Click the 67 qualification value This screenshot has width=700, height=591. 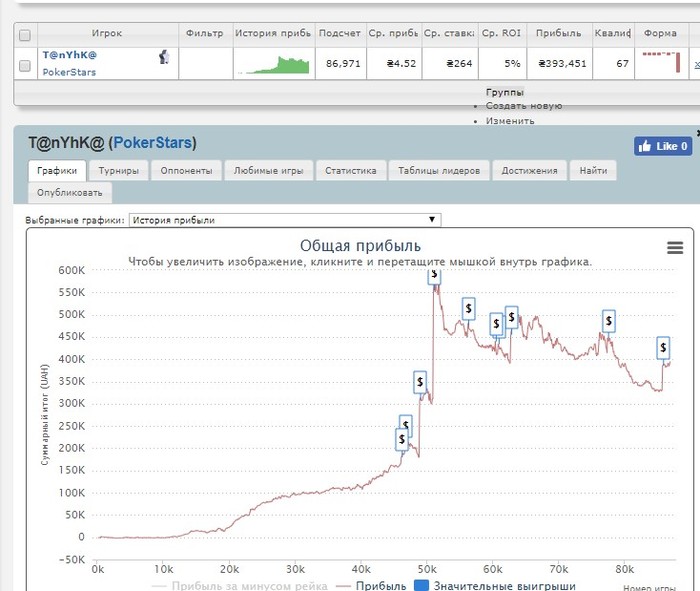[x=622, y=64]
